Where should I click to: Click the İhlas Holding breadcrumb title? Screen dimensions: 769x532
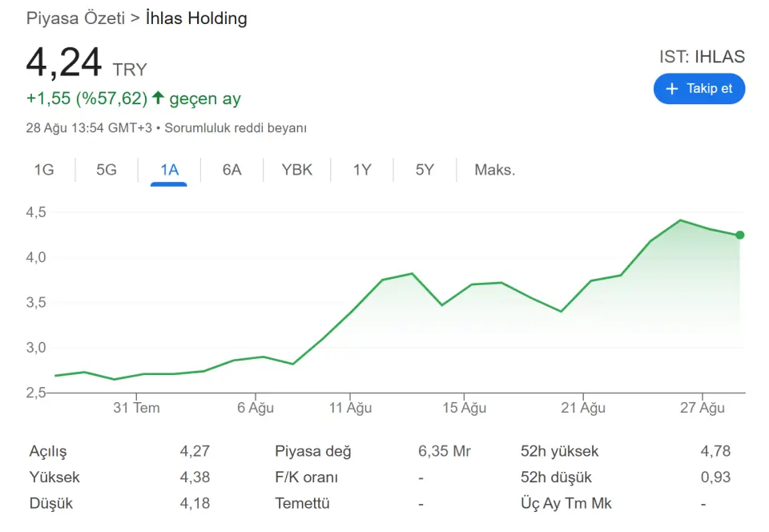click(196, 18)
